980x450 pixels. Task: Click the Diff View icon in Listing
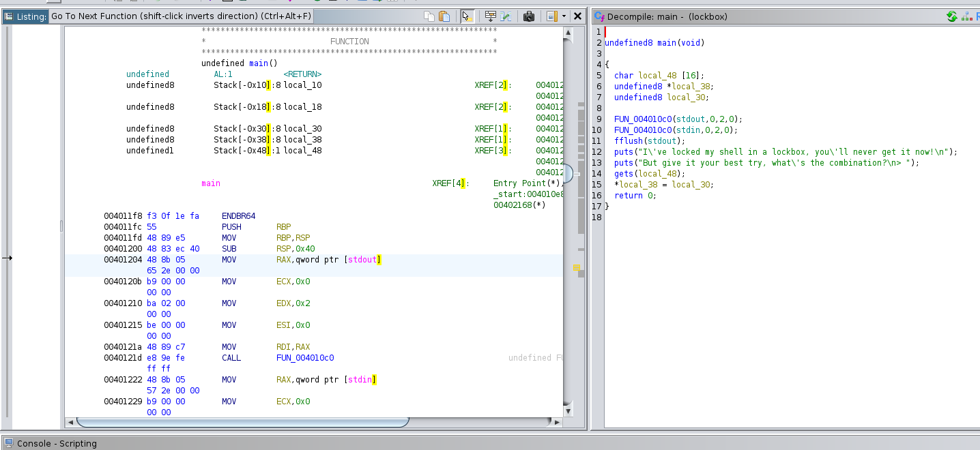[506, 16]
